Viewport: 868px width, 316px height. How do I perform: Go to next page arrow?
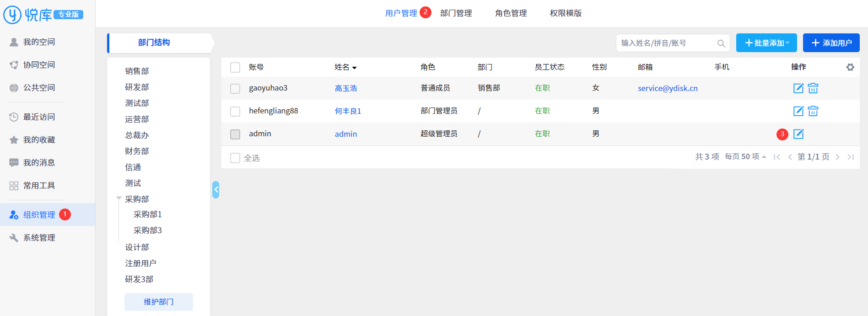[837, 157]
